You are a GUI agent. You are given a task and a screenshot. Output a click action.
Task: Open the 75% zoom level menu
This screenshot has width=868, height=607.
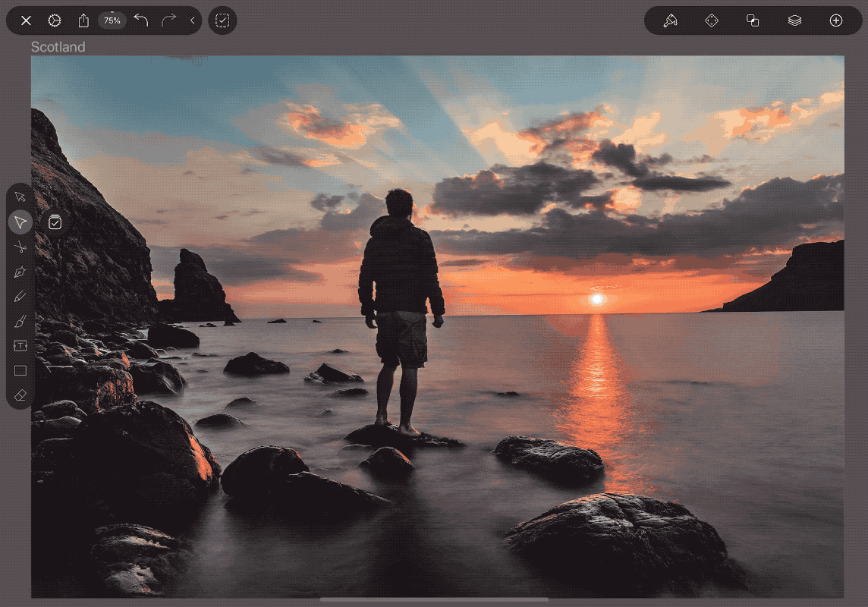click(112, 20)
